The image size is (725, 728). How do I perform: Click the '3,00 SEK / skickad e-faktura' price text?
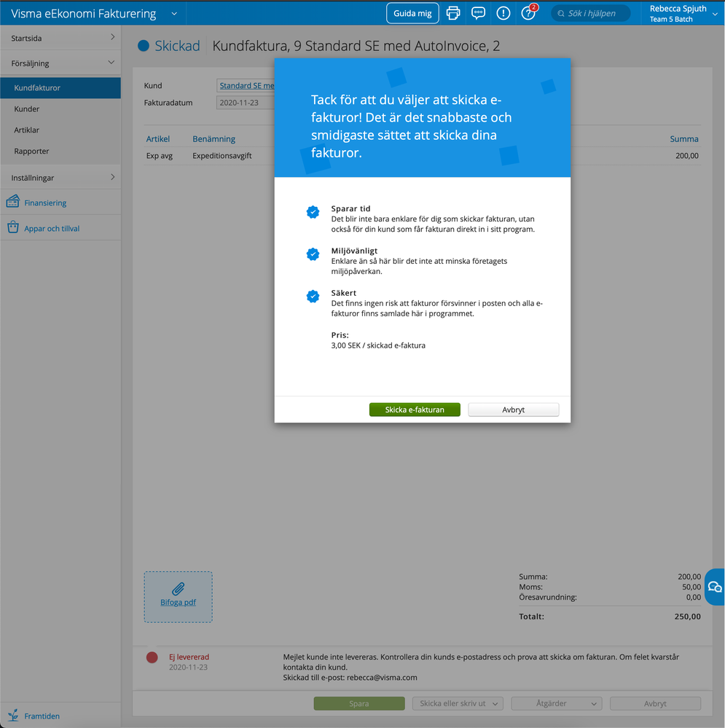click(378, 345)
